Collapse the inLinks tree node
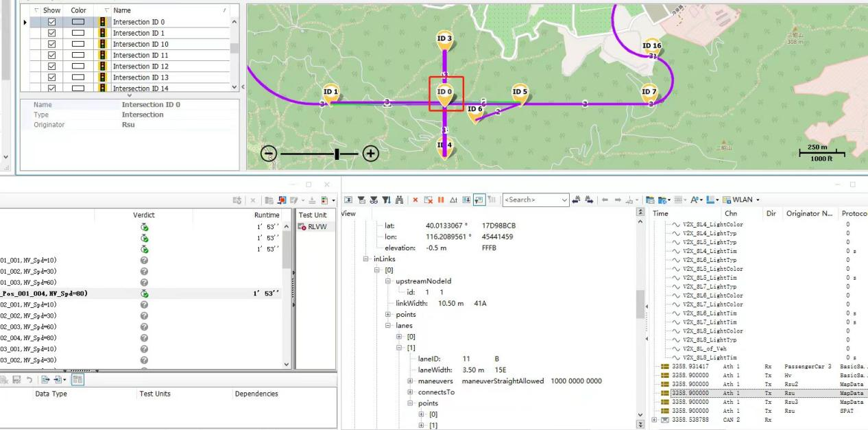 pyautogui.click(x=367, y=259)
